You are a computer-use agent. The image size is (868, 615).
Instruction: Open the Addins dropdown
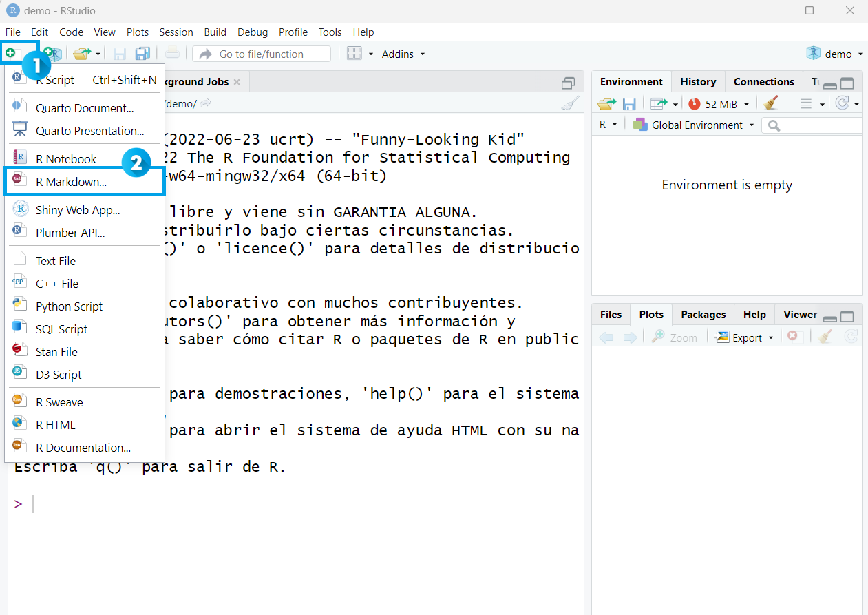tap(403, 54)
